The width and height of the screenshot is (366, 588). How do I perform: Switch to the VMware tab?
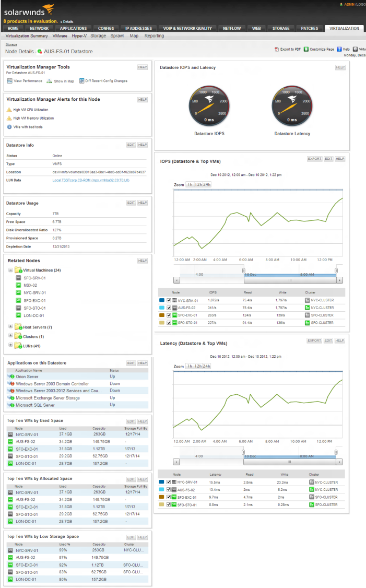(x=57, y=36)
